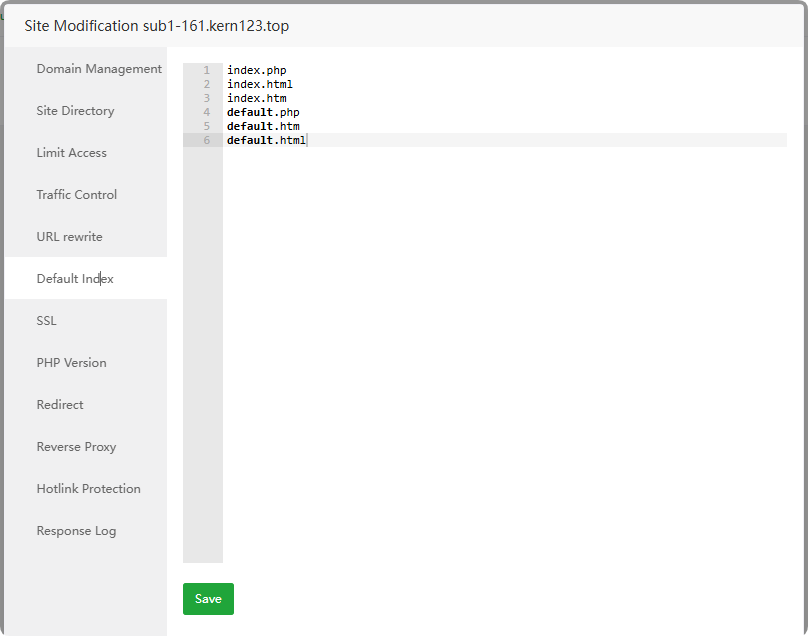Click line number 1 in gutter

click(x=207, y=70)
